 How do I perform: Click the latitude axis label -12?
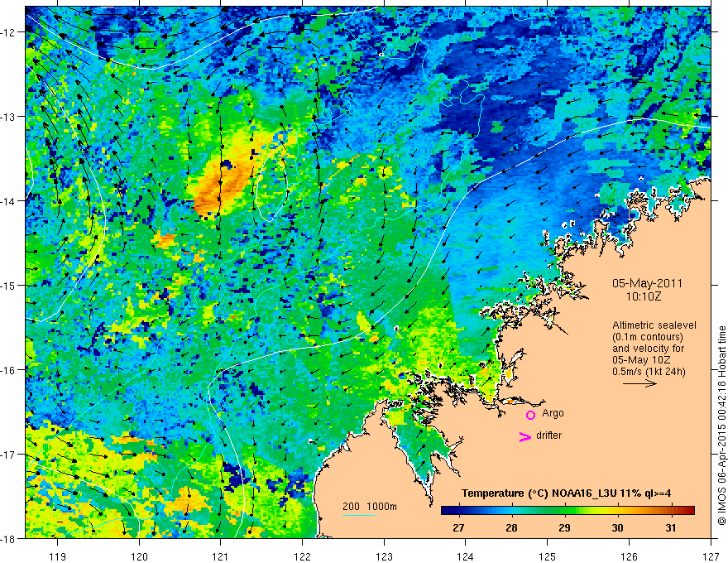(8, 32)
